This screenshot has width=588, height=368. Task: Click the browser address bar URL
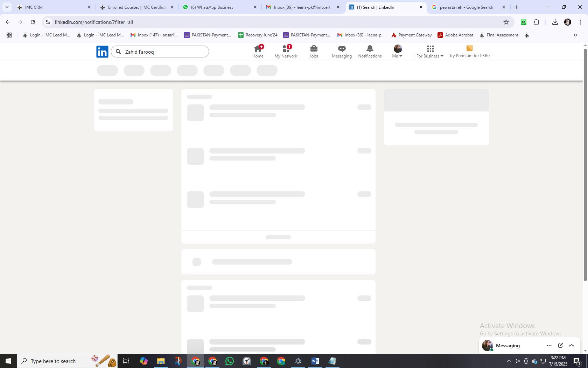[x=94, y=22]
